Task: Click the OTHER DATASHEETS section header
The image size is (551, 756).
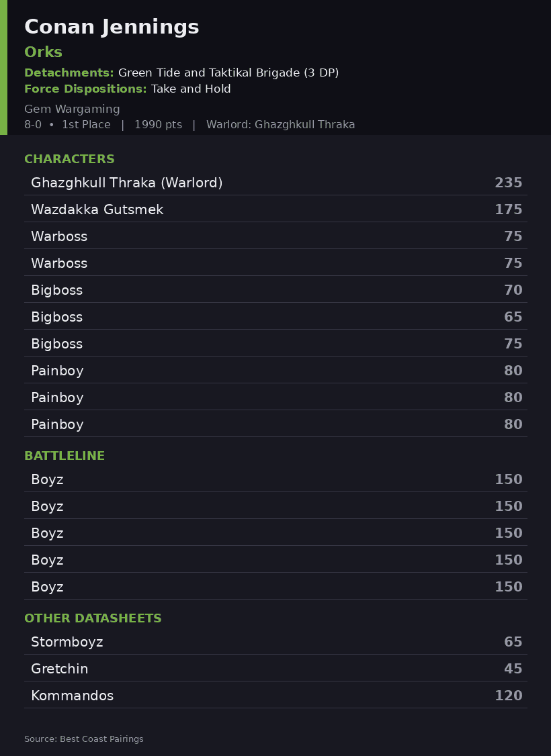Action: [93, 618]
